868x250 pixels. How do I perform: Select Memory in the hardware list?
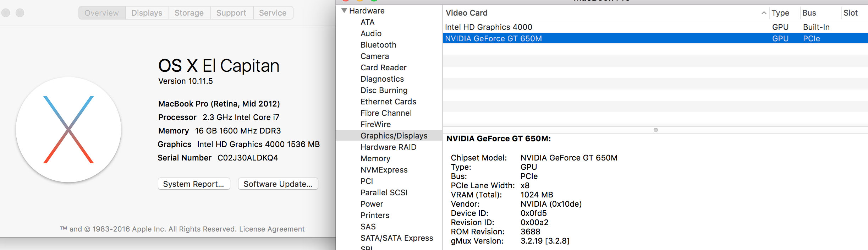point(375,158)
